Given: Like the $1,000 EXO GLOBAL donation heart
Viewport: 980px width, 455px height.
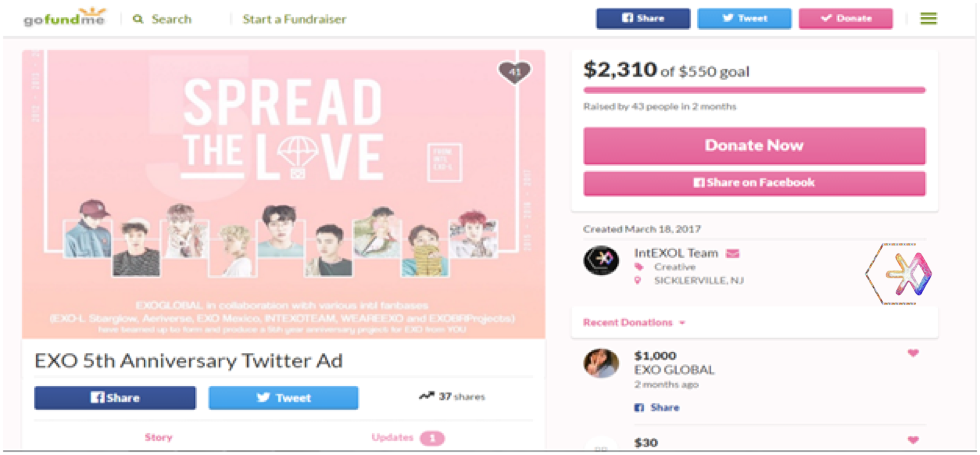Looking at the screenshot, I should pos(913,353).
